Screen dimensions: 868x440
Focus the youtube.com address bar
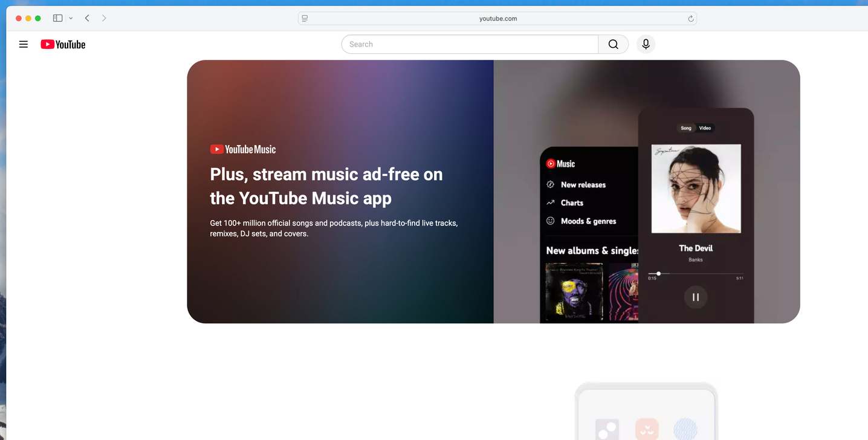tap(497, 19)
